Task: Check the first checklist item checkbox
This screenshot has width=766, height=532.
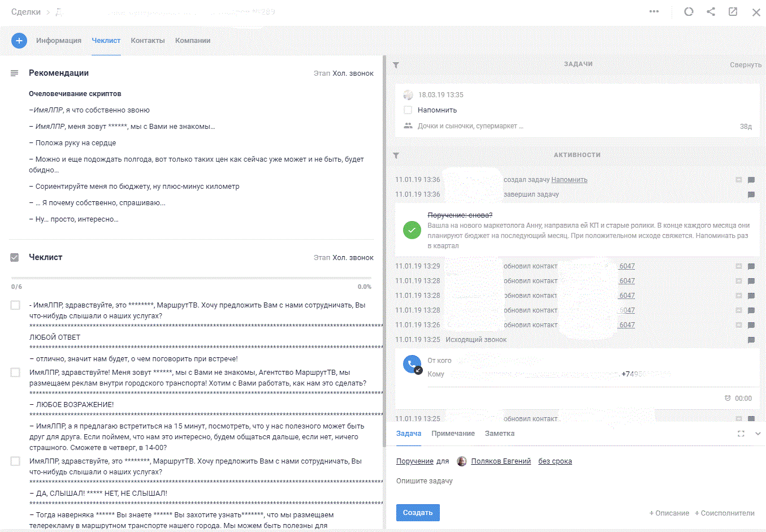Action: pyautogui.click(x=15, y=305)
